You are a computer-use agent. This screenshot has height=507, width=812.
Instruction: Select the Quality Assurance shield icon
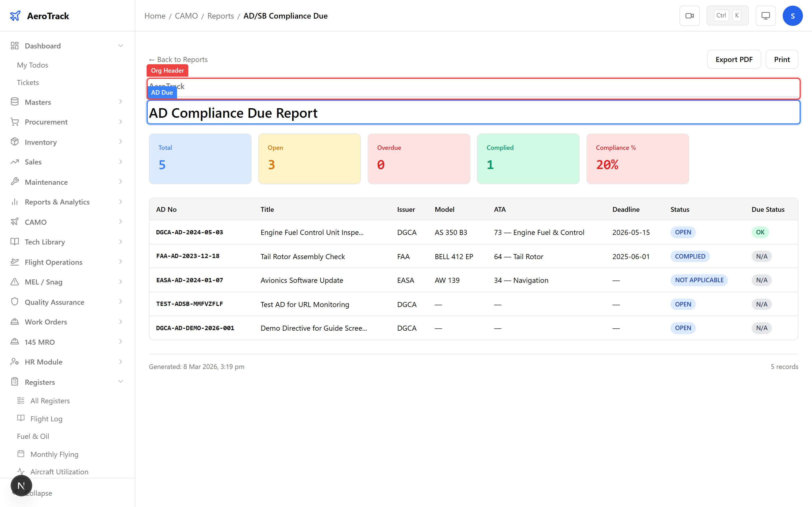coord(15,302)
